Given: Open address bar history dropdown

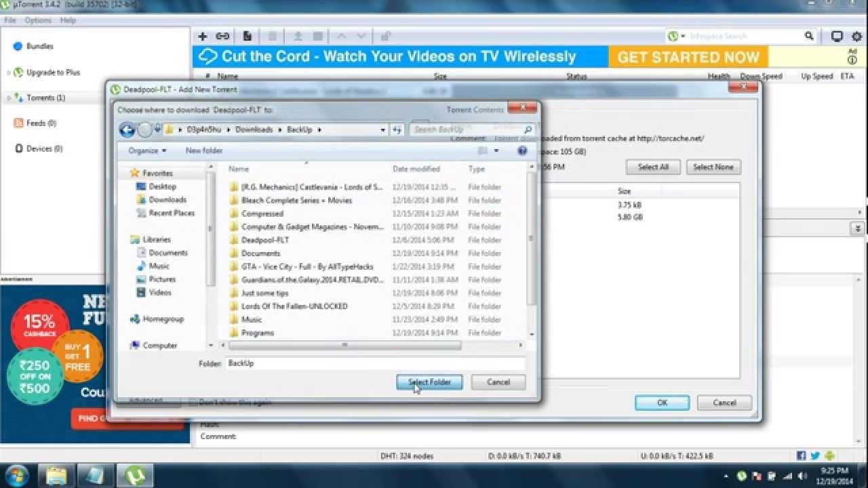Looking at the screenshot, I should click(383, 129).
